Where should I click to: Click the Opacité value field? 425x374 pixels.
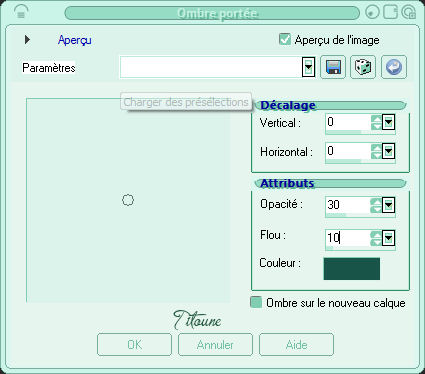click(x=348, y=205)
